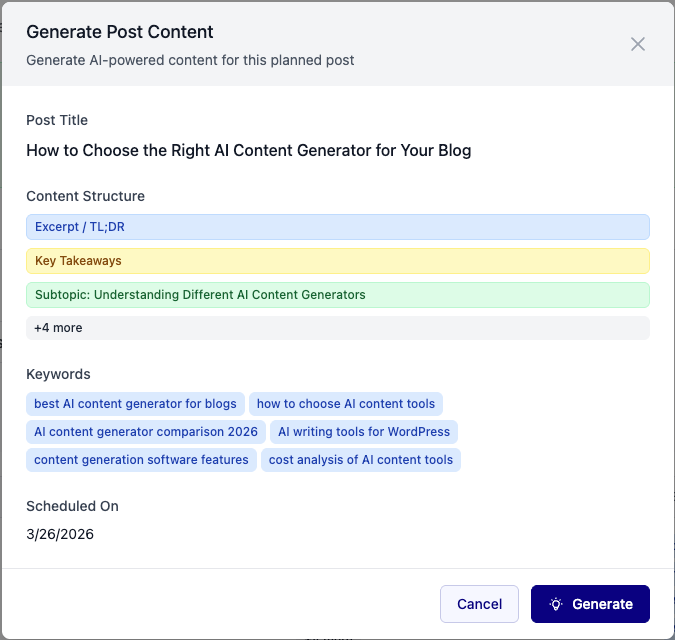Click the Content Structure label
675x640 pixels.
click(85, 196)
